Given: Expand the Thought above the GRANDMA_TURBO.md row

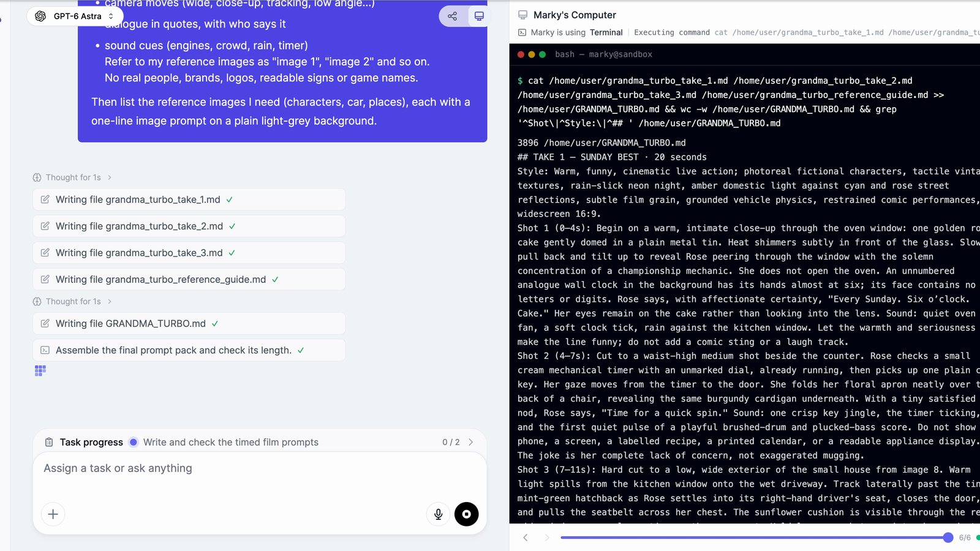Looking at the screenshot, I should point(72,301).
